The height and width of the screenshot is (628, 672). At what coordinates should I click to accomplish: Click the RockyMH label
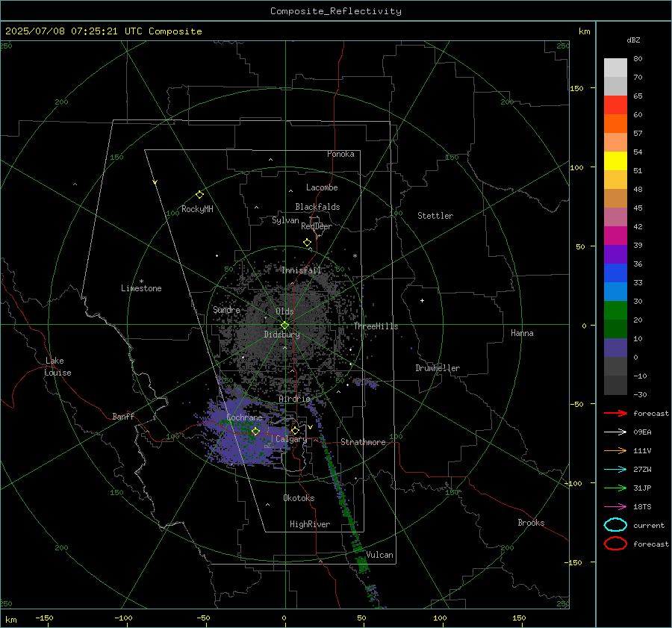click(197, 209)
